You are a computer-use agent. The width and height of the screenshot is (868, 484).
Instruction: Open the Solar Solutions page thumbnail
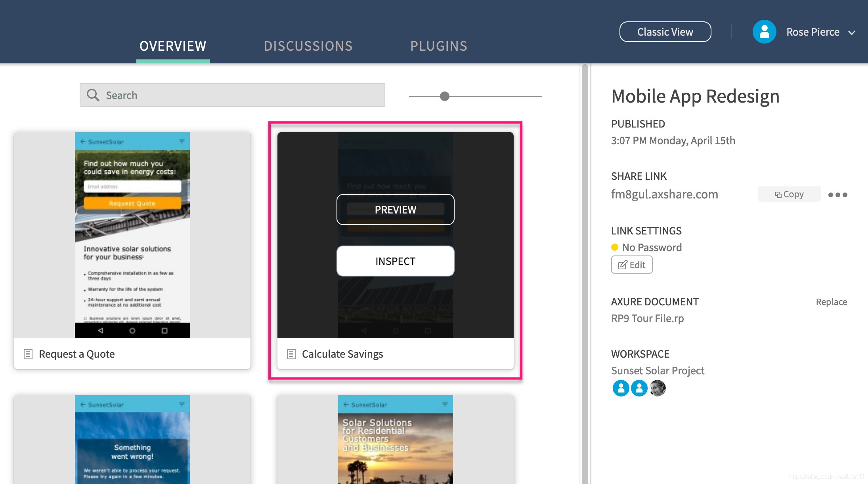pyautogui.click(x=395, y=439)
